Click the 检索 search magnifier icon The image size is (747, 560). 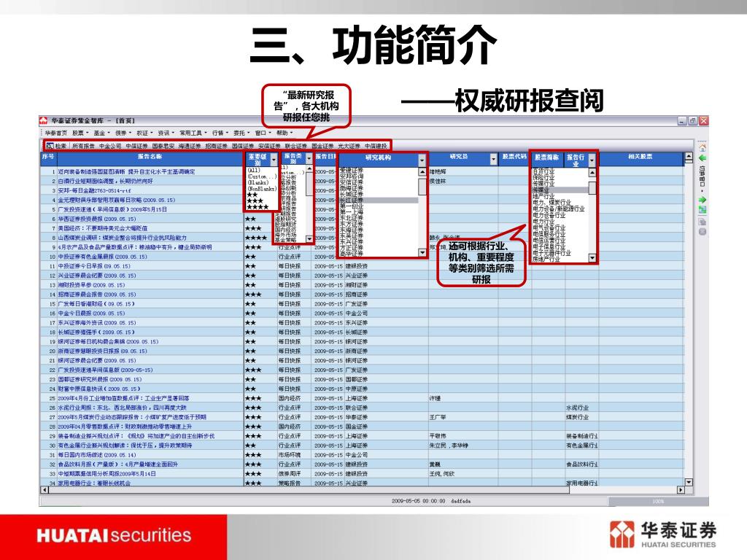50,146
